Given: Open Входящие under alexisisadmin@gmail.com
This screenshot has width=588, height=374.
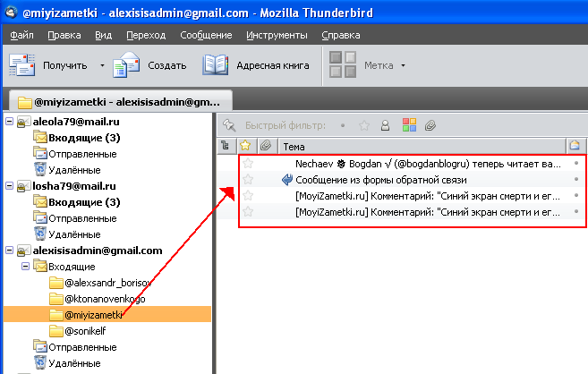Looking at the screenshot, I should click(x=72, y=267).
